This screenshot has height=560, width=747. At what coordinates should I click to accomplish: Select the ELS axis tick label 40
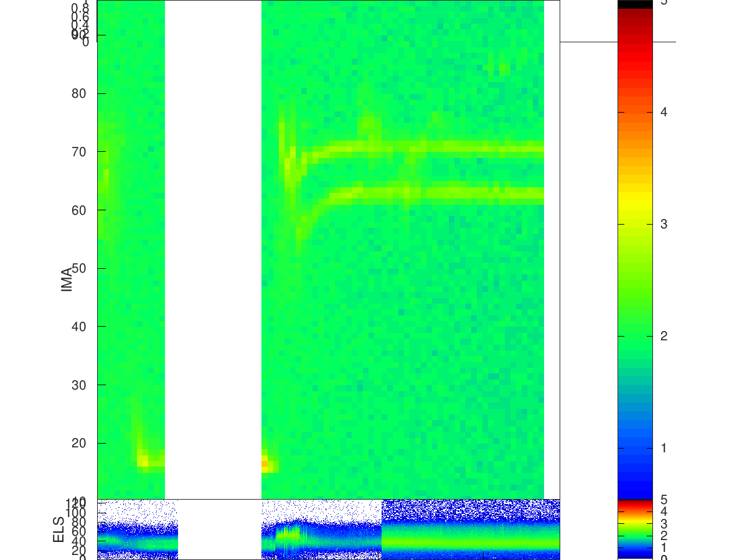79,541
